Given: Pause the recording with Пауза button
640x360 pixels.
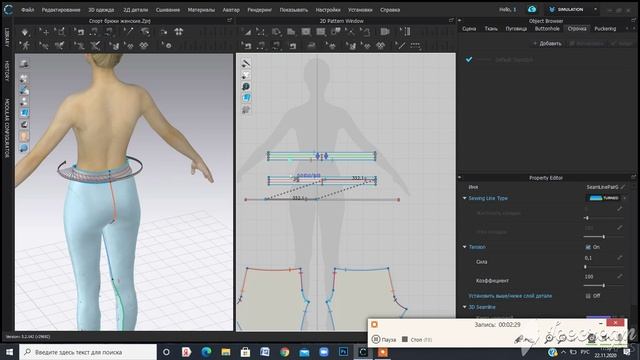Looking at the screenshot, I should pyautogui.click(x=384, y=340).
